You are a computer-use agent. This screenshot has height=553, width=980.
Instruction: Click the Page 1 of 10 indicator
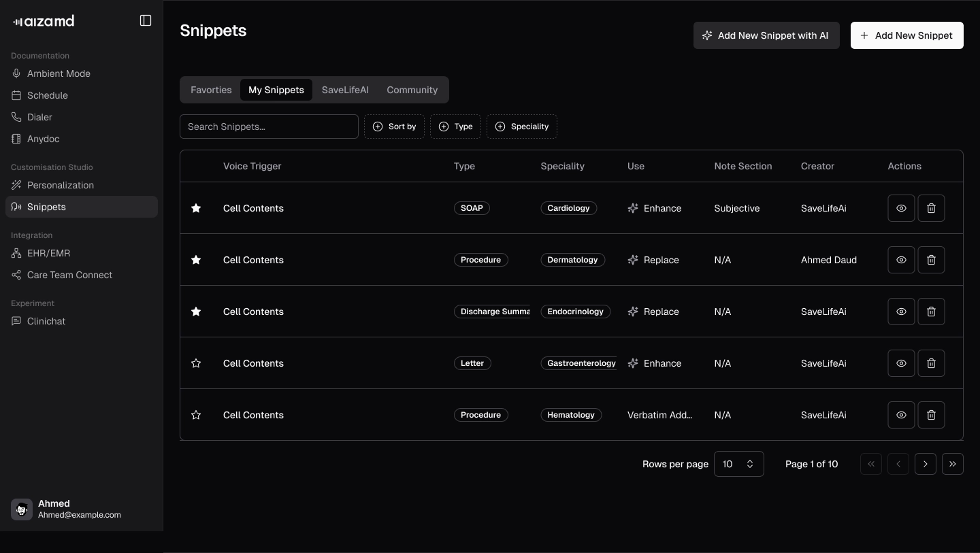811,464
